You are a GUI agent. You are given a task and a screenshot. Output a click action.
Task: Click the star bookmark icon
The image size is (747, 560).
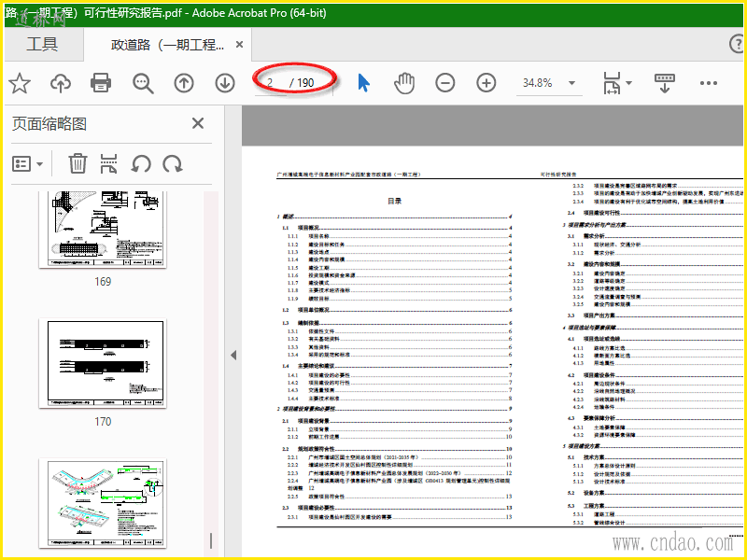tap(20, 83)
